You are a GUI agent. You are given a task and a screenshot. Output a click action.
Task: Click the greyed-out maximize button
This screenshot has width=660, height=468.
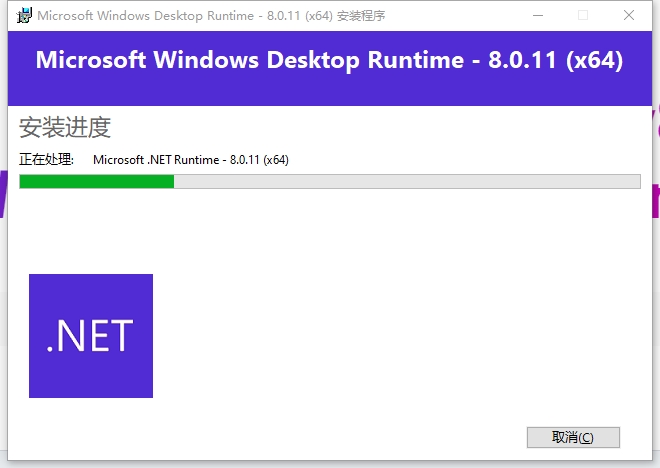(x=583, y=16)
